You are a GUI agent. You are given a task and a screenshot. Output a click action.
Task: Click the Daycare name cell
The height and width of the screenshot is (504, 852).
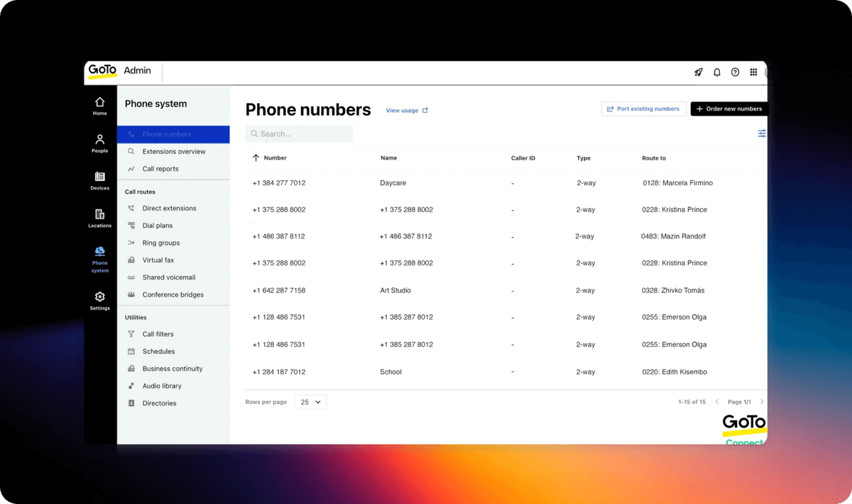point(393,183)
